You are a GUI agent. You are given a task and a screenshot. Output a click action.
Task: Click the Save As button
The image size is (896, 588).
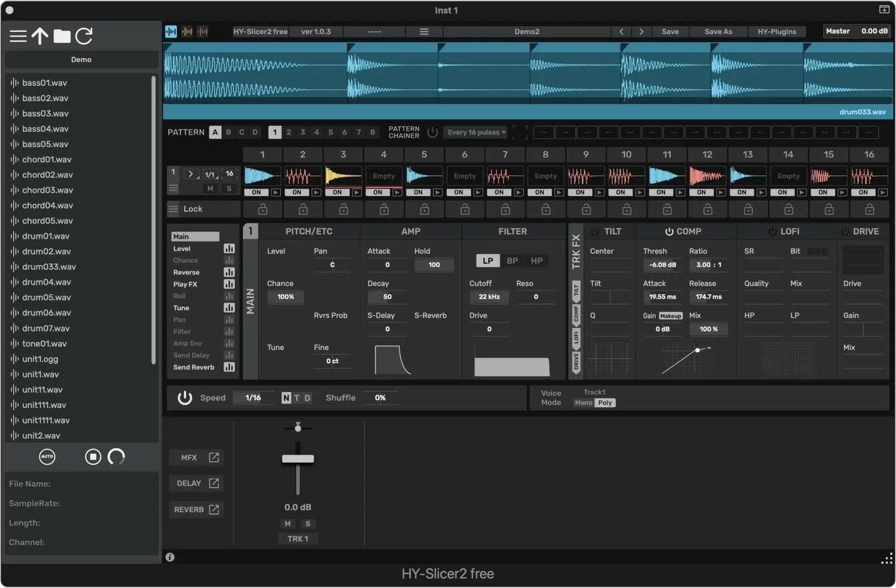(x=718, y=31)
